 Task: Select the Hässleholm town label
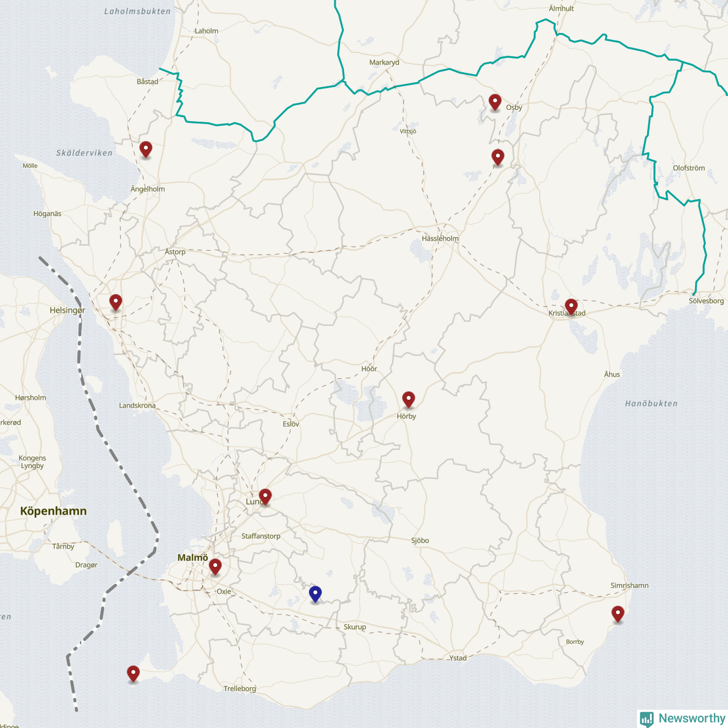tap(440, 238)
